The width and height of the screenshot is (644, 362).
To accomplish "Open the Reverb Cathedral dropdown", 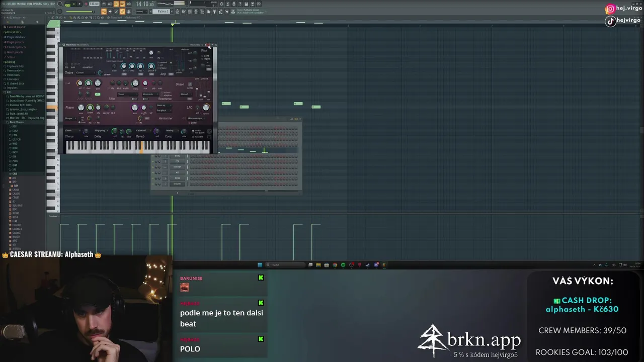I will 143,130.
